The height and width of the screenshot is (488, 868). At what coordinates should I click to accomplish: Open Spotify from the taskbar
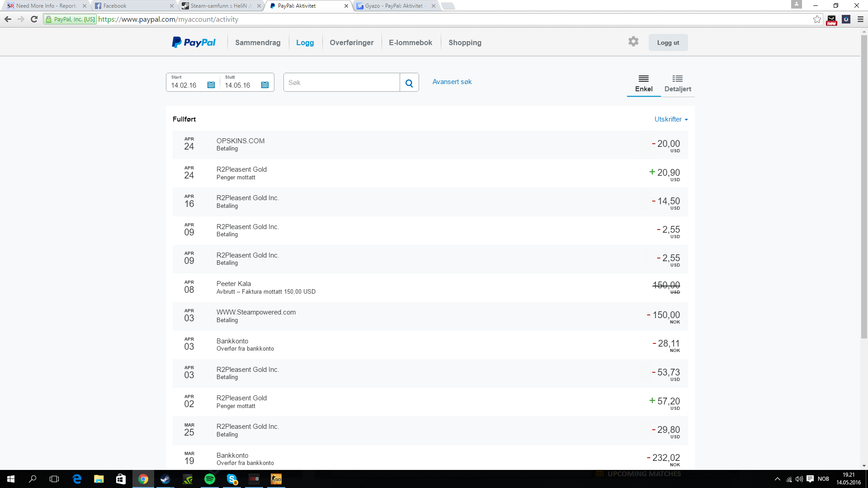click(210, 479)
